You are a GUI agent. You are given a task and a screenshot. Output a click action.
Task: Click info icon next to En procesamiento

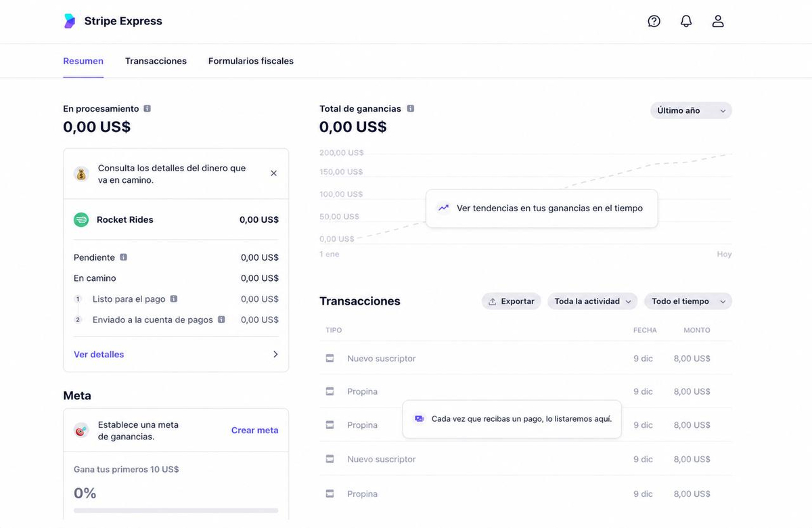tap(147, 108)
